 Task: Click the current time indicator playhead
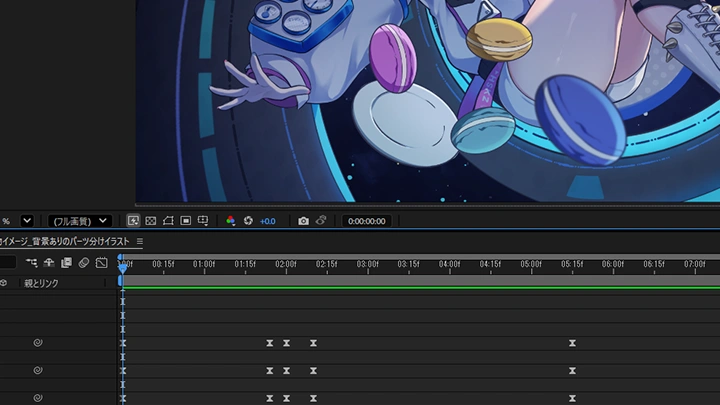(123, 268)
